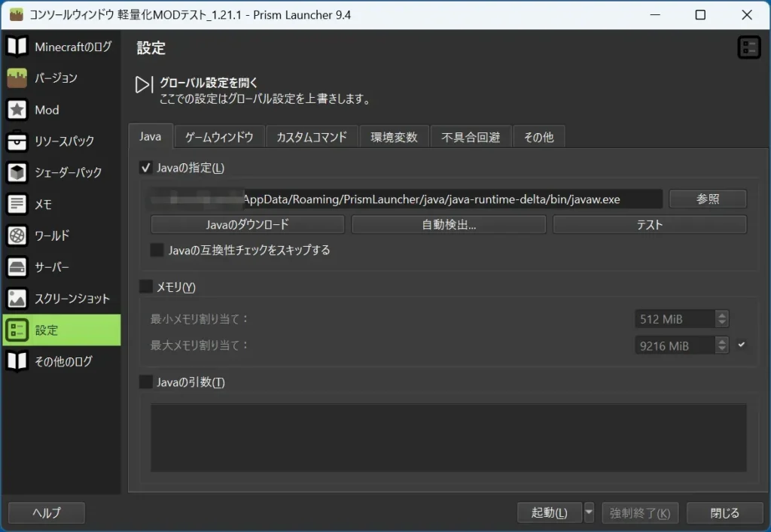Open the Minecraftのログ book icon

[x=17, y=47]
